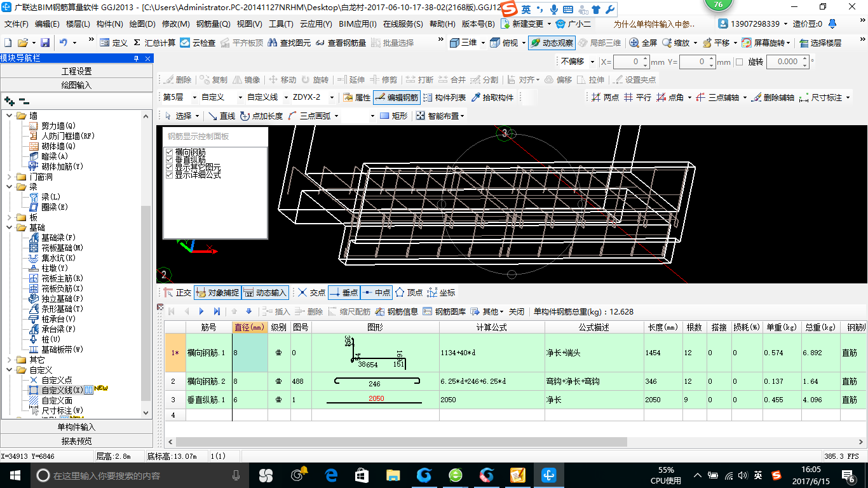This screenshot has width=868, height=488.
Task: Click 缩尺配筋 scaled reinforcement tool
Action: pyautogui.click(x=349, y=311)
